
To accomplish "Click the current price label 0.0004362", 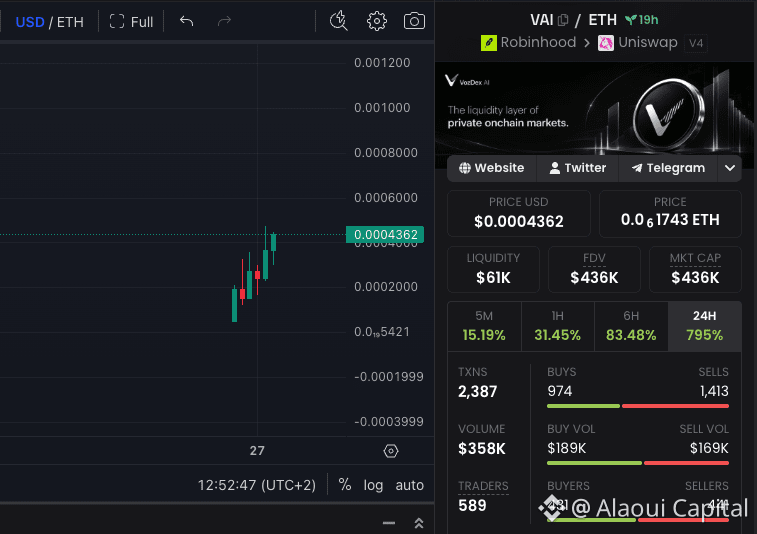I will tap(385, 235).
